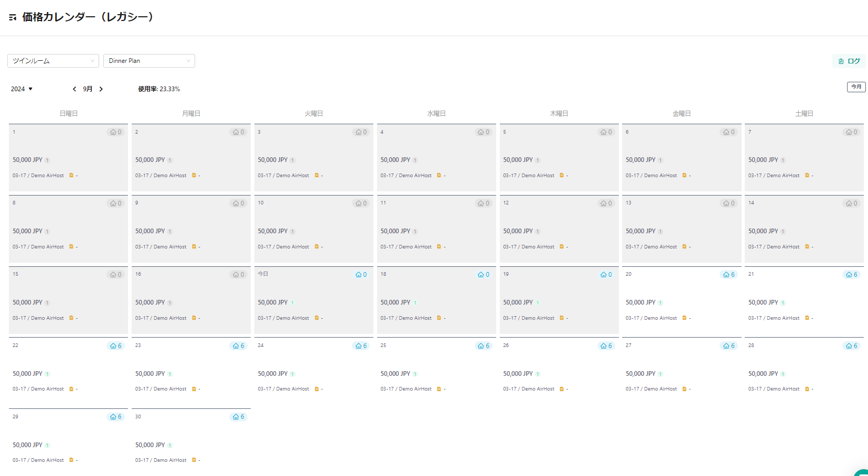Click green min-stay badge on day 22 price

click(x=47, y=374)
